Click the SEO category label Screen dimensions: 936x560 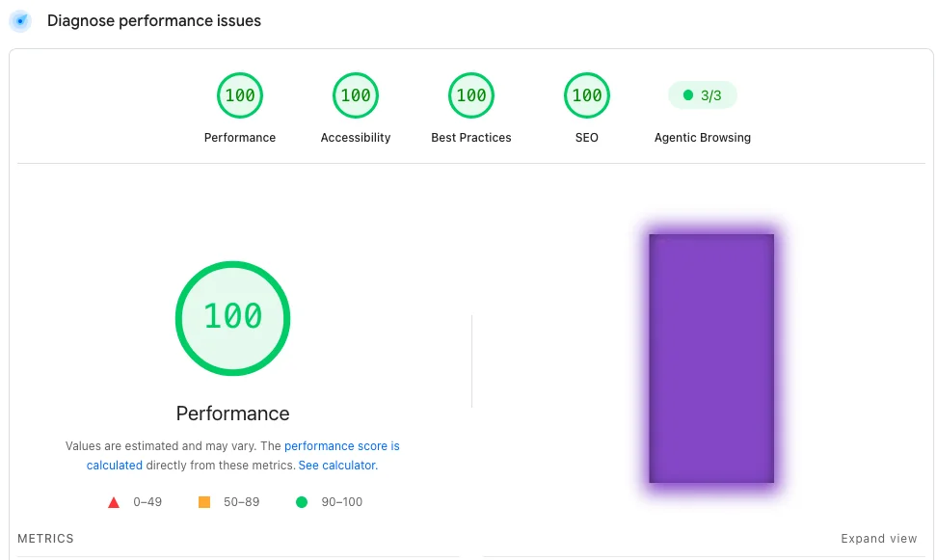pyautogui.click(x=587, y=137)
